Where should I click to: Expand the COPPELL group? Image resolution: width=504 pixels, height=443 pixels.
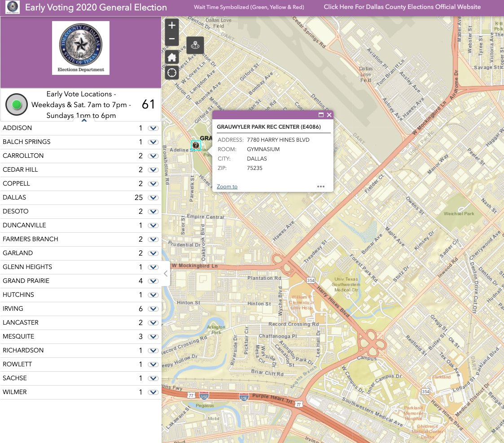pos(153,184)
